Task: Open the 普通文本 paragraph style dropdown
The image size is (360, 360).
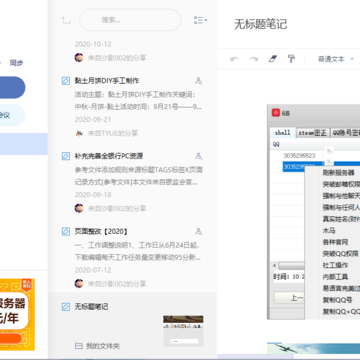Action: click(335, 59)
